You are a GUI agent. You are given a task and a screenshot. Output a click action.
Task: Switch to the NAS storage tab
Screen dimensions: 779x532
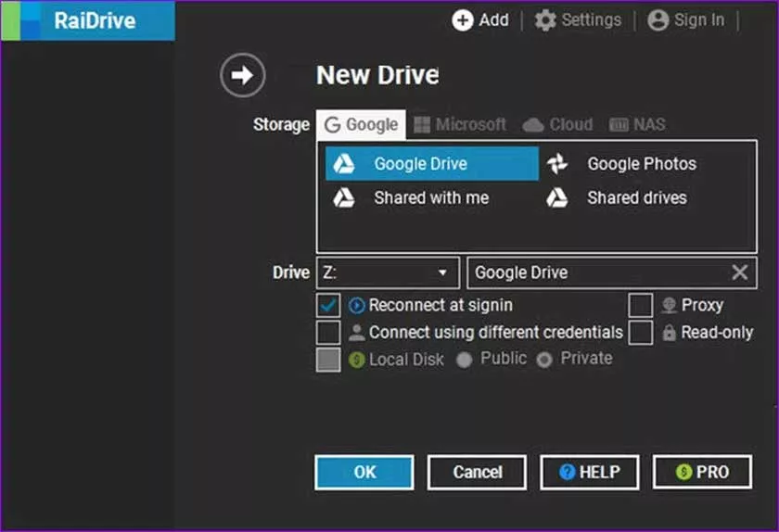pyautogui.click(x=637, y=125)
